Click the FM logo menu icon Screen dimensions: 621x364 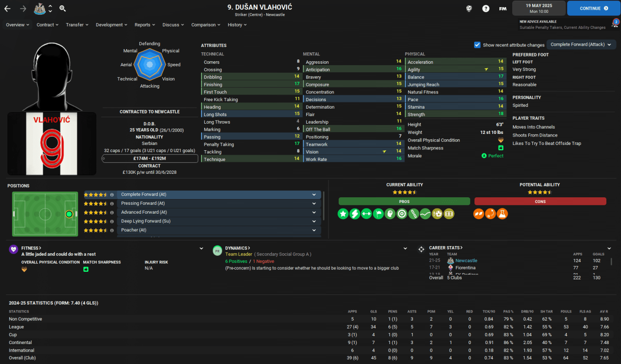502,8
